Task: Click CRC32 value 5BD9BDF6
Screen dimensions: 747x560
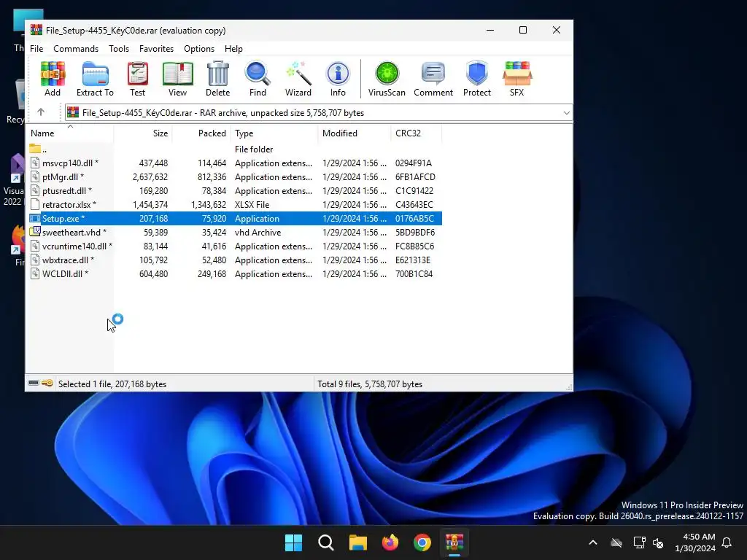Action: (x=415, y=232)
